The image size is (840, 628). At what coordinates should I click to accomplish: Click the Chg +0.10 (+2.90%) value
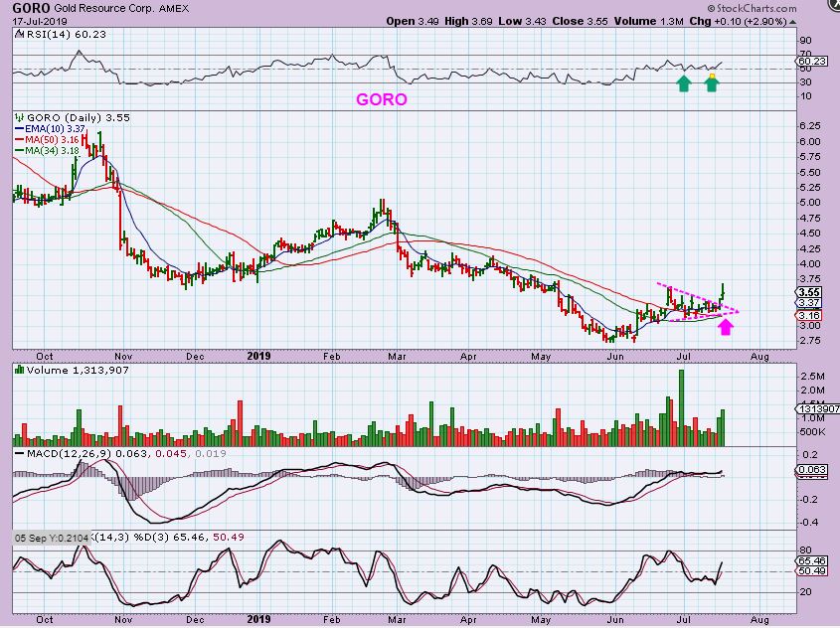point(739,22)
